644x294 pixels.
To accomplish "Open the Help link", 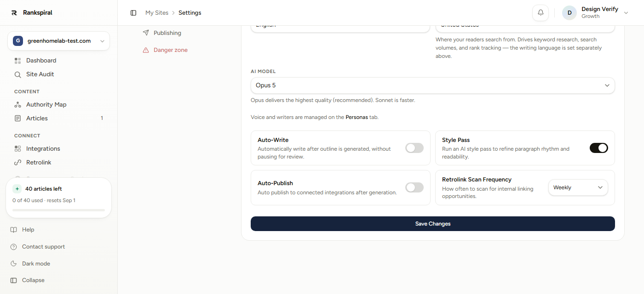I will 28,230.
